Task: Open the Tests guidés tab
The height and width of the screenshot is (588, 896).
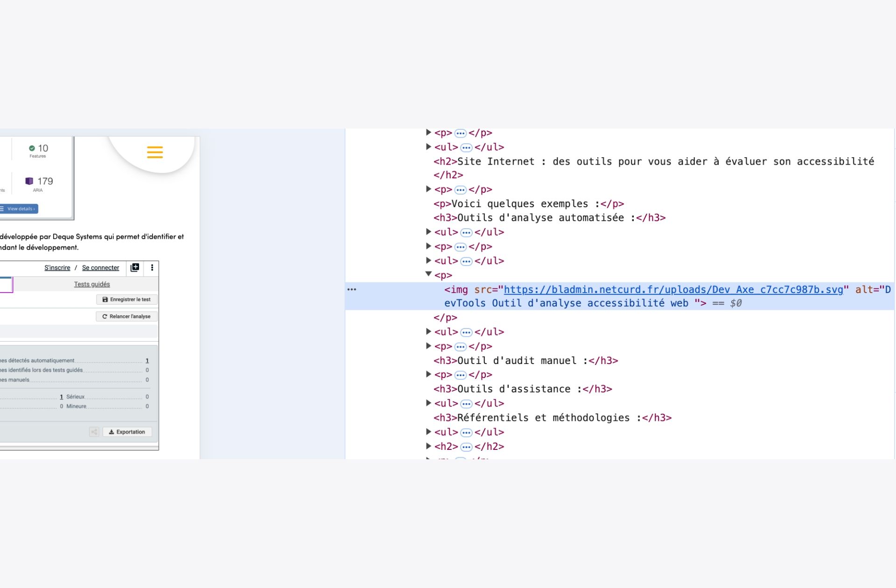Action: coord(92,284)
